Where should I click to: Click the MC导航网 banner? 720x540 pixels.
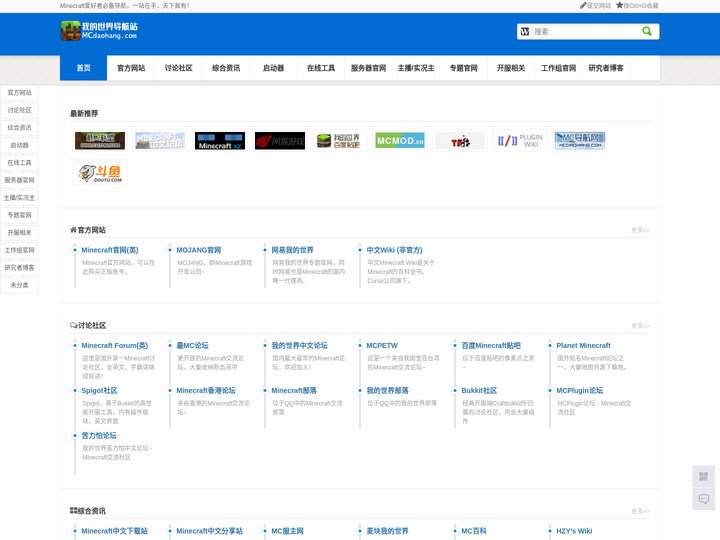click(x=580, y=141)
